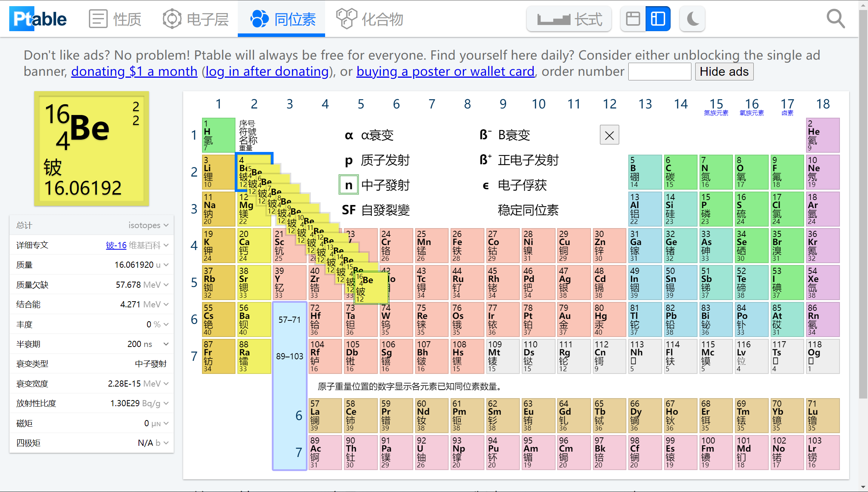Click the order number input field

(x=659, y=71)
